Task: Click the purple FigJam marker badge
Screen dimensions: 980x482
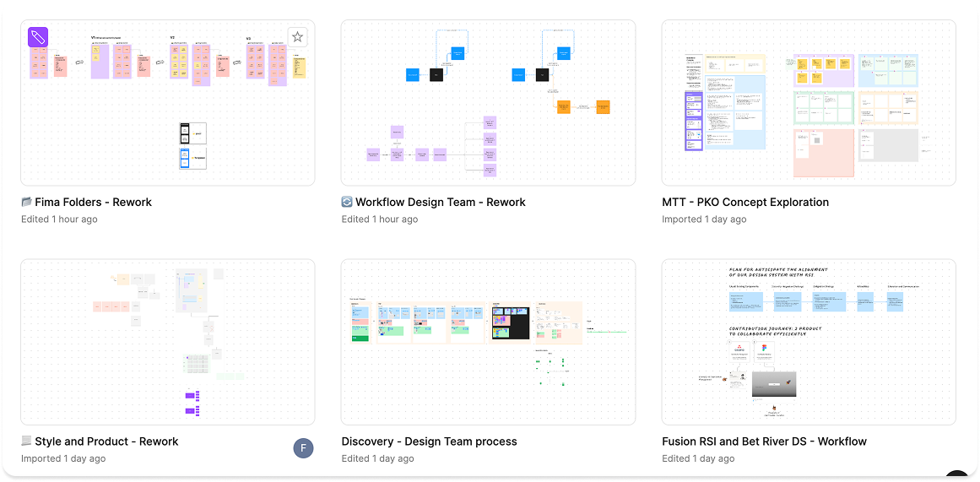Action: pos(38,37)
